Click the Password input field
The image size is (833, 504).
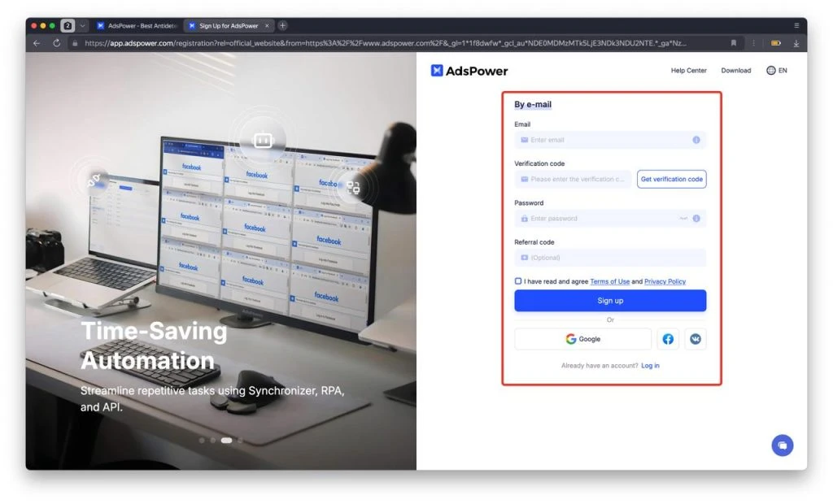610,219
